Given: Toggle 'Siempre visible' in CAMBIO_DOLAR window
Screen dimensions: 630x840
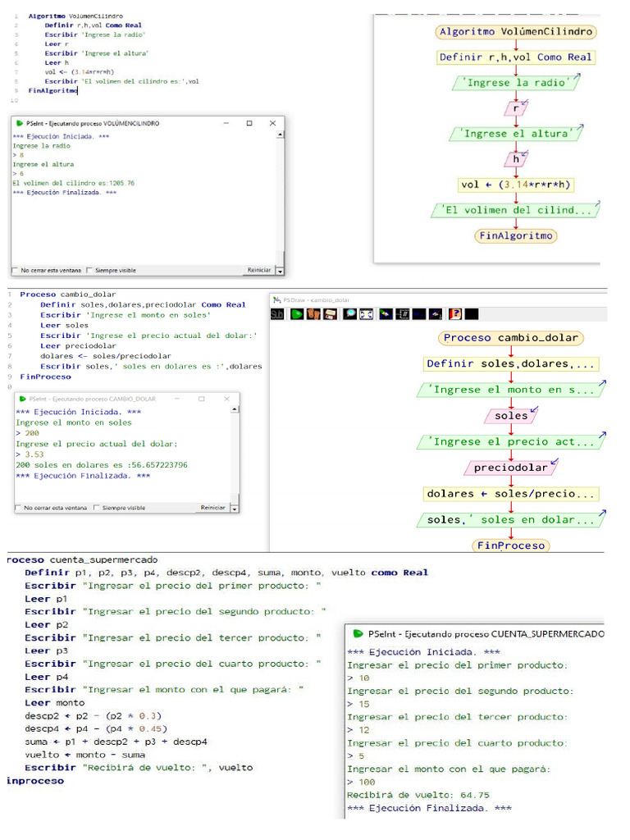Looking at the screenshot, I should coord(97,508).
